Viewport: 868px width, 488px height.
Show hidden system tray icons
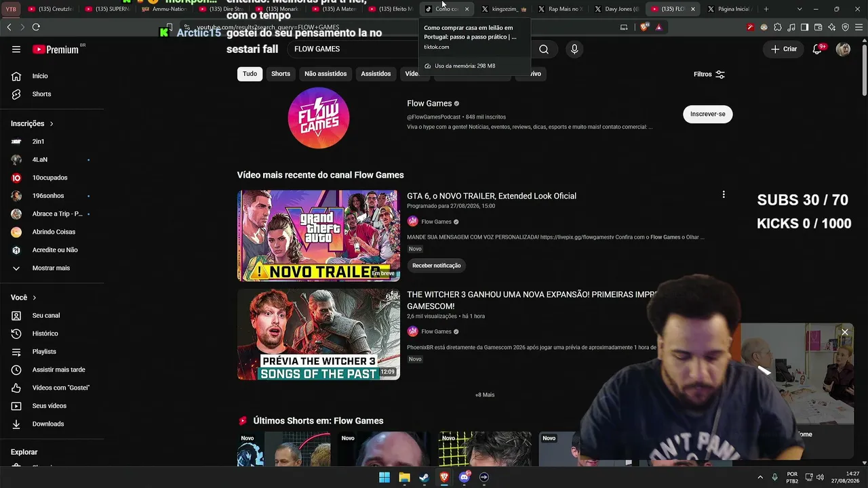pos(759,477)
